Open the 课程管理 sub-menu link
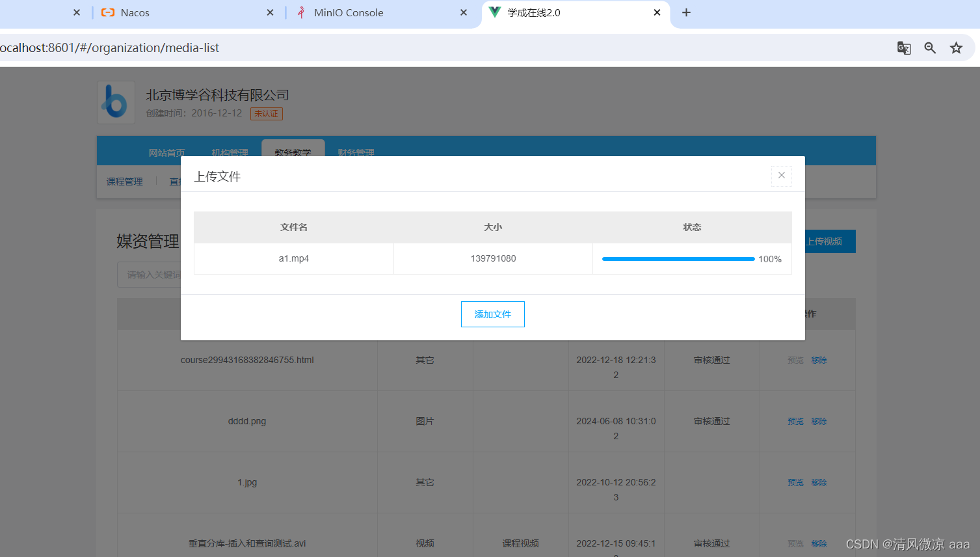980x557 pixels. click(124, 182)
